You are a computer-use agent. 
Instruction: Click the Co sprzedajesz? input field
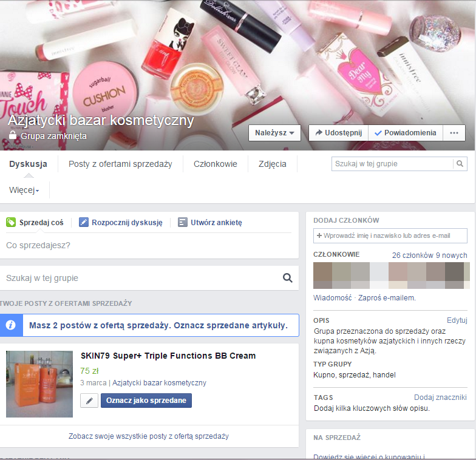(x=149, y=245)
